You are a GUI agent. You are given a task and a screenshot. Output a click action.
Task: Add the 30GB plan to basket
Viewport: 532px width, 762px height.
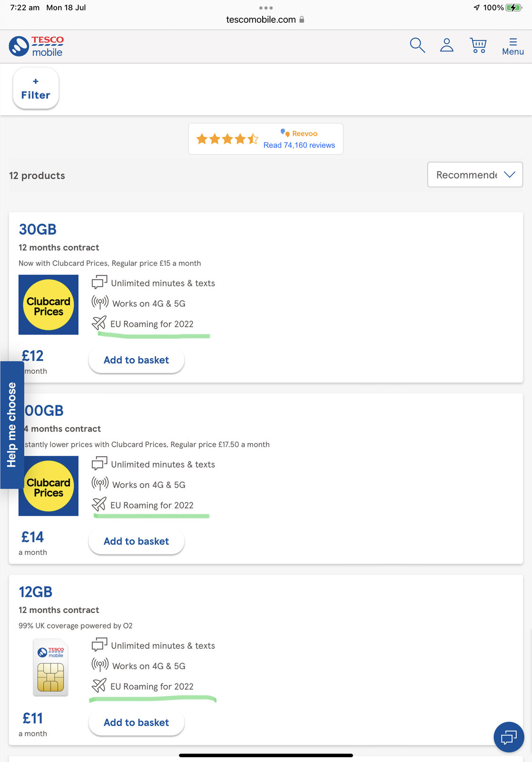click(x=136, y=360)
